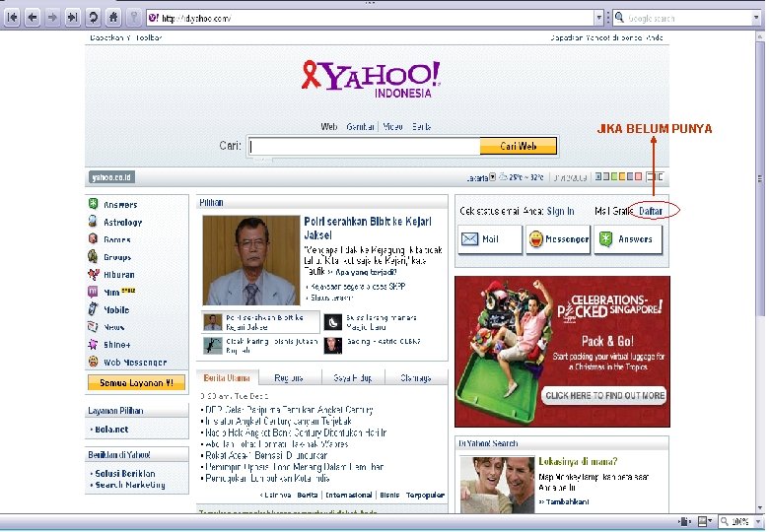Click the Semua Layanan Y! button
Viewport: 769px width, 532px height.
click(136, 382)
